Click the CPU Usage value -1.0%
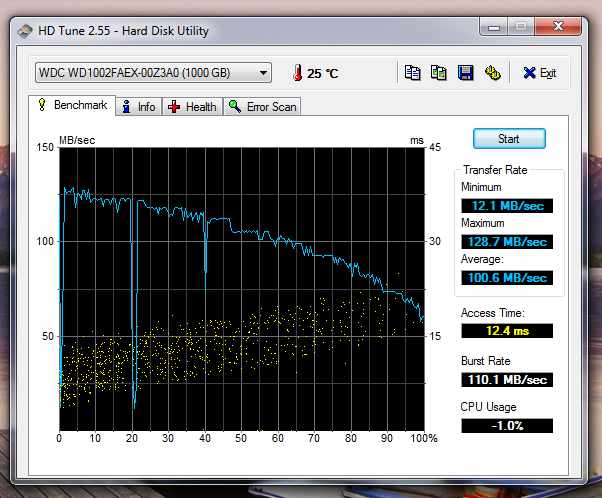Image resolution: width=602 pixels, height=498 pixels. point(507,426)
